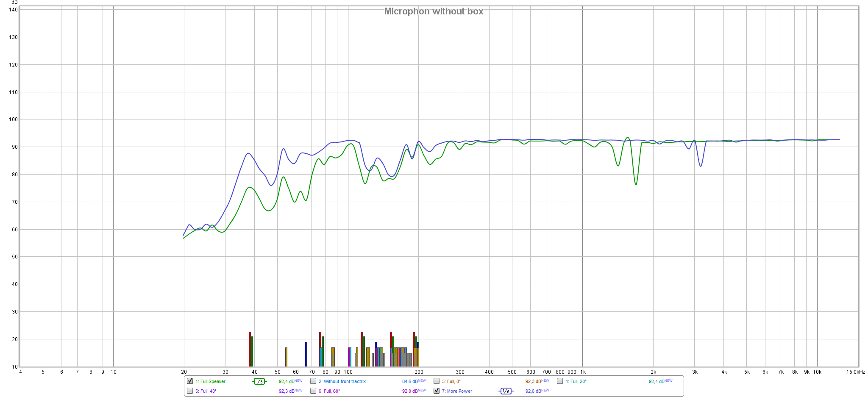Click the '5: Full, 40°' legend label

click(206, 391)
